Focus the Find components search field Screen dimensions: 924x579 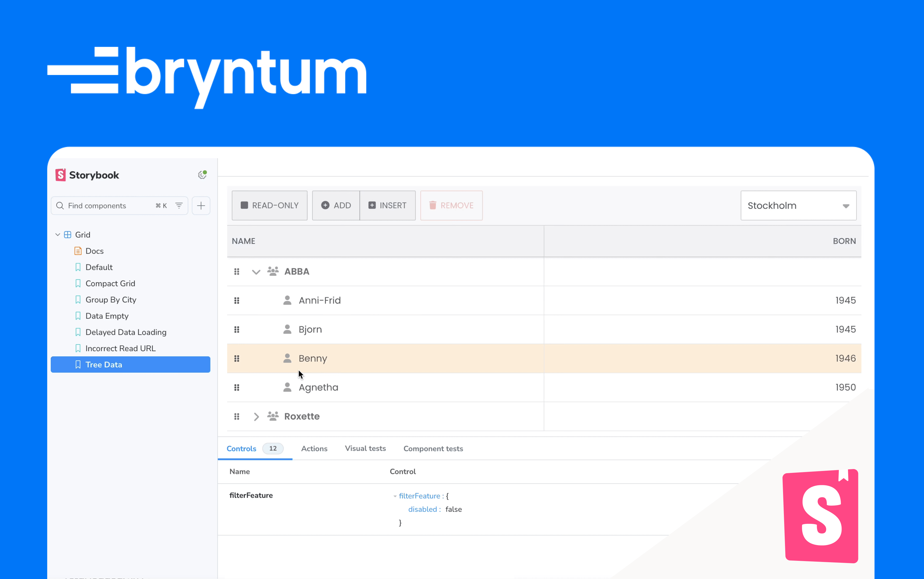tap(119, 206)
